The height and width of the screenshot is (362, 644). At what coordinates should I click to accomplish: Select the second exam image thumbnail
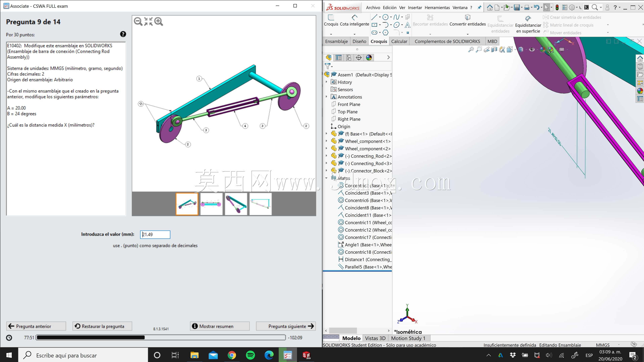[x=211, y=204]
